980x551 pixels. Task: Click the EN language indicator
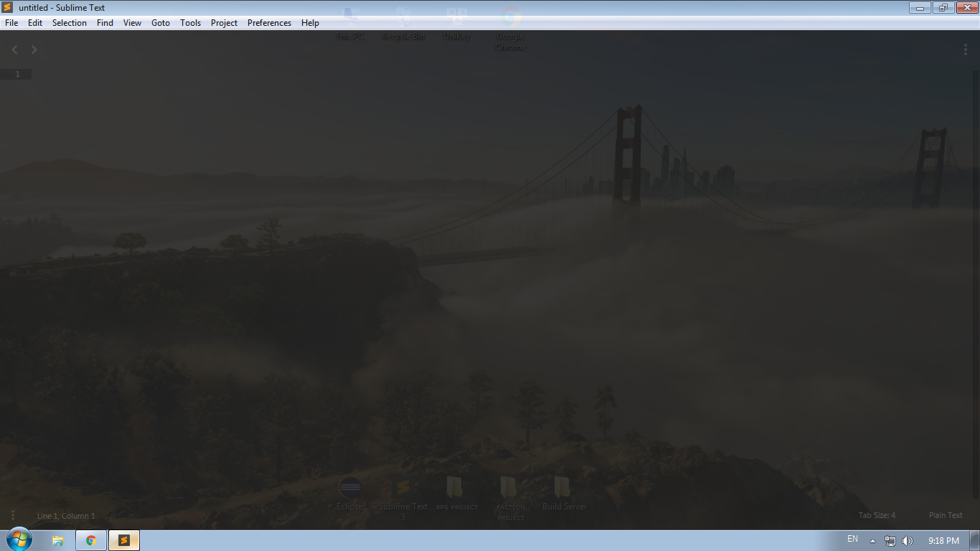(852, 539)
